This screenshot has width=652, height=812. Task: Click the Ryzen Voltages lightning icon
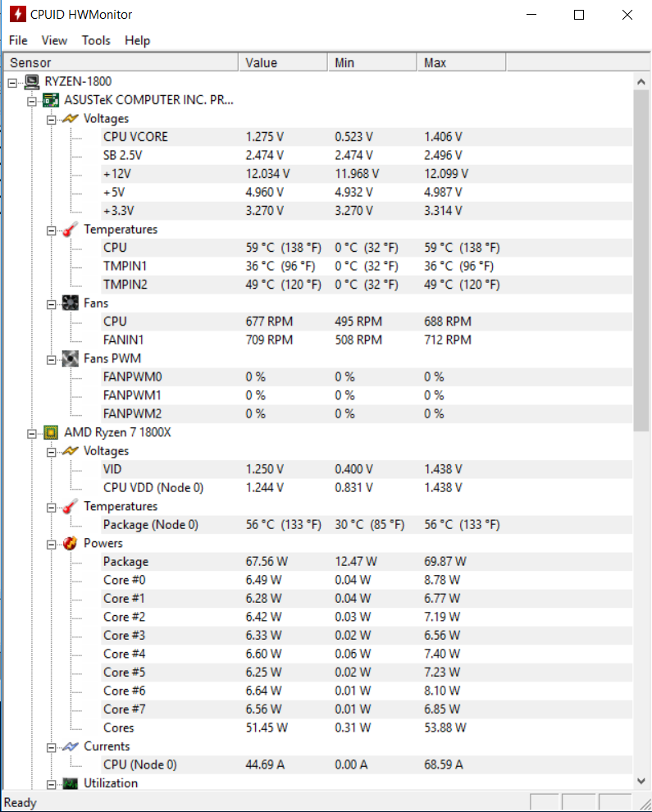coord(70,450)
